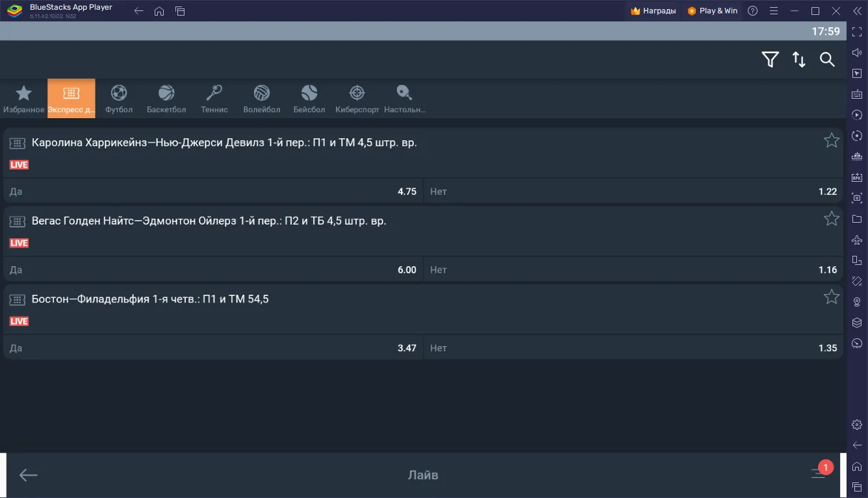Open the BlueStacks help question mark
Viewport: 868px width, 498px height.
point(752,11)
